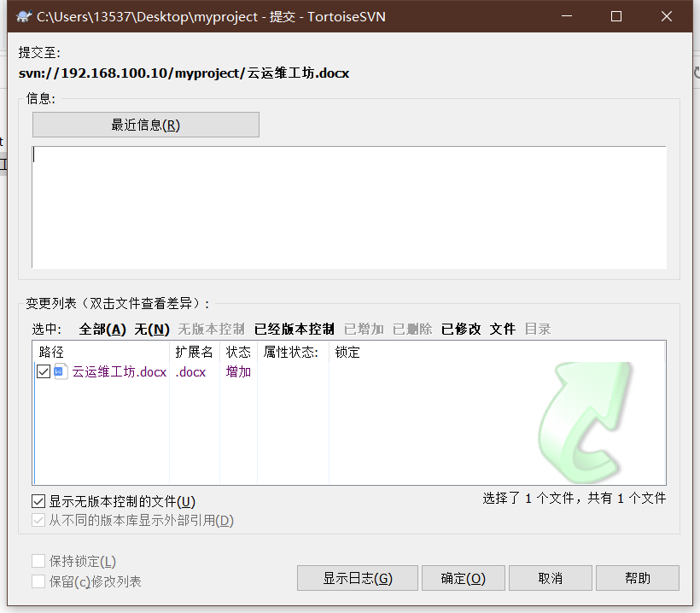The image size is (700, 613).
Task: Click the 显示日志(G) button
Action: coord(358,578)
